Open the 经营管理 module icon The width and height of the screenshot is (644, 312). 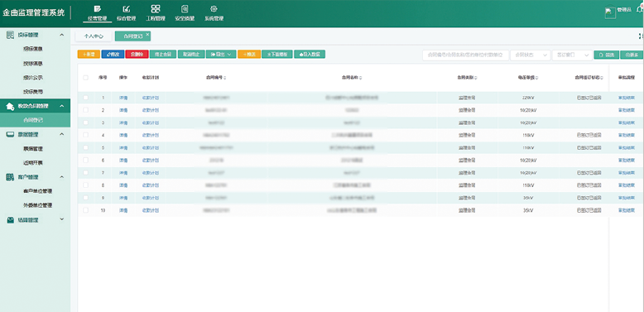point(98,9)
